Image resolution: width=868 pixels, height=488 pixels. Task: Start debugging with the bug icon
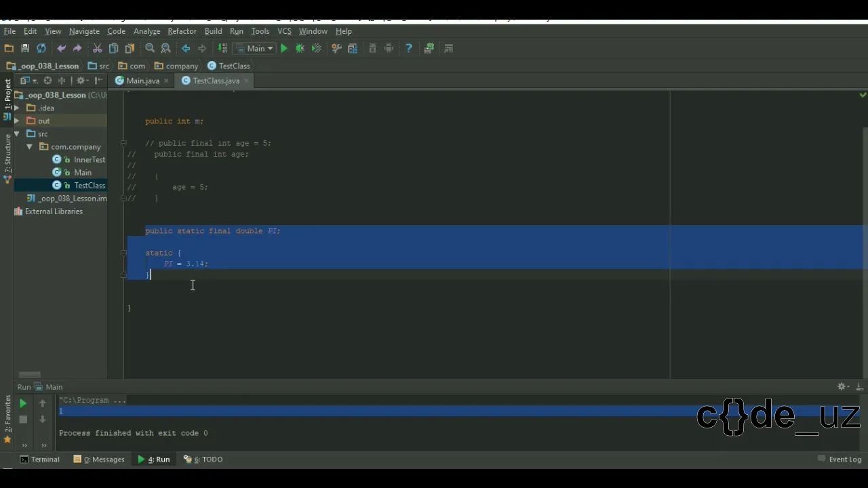pyautogui.click(x=300, y=48)
